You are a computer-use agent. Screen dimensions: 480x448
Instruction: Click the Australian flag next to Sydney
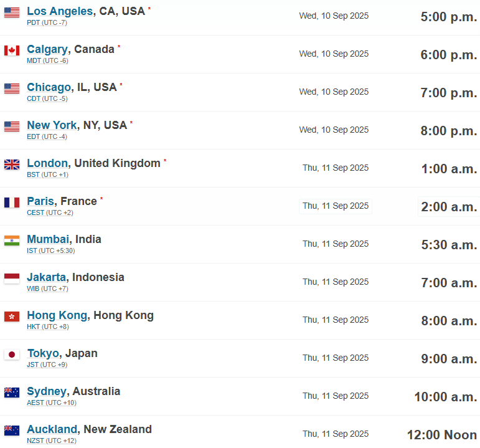(12, 393)
